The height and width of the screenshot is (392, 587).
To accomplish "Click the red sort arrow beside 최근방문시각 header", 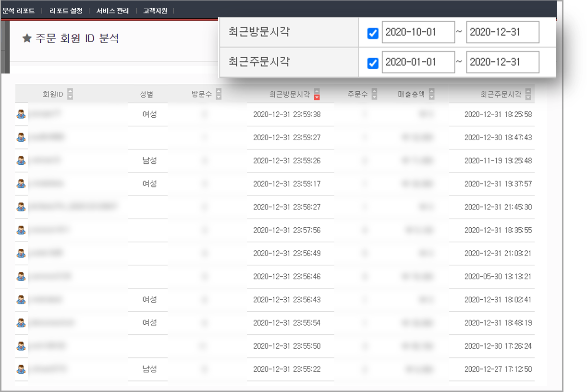I will point(317,97).
